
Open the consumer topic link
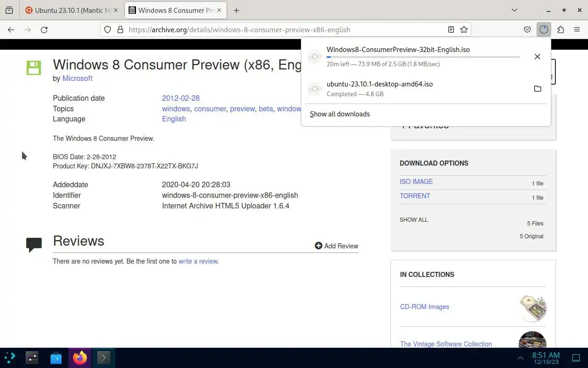[210, 109]
